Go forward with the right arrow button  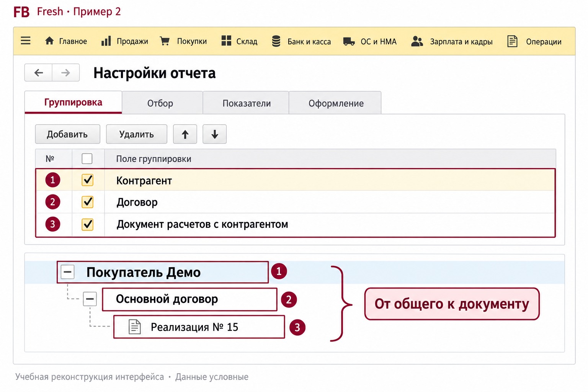click(x=66, y=72)
